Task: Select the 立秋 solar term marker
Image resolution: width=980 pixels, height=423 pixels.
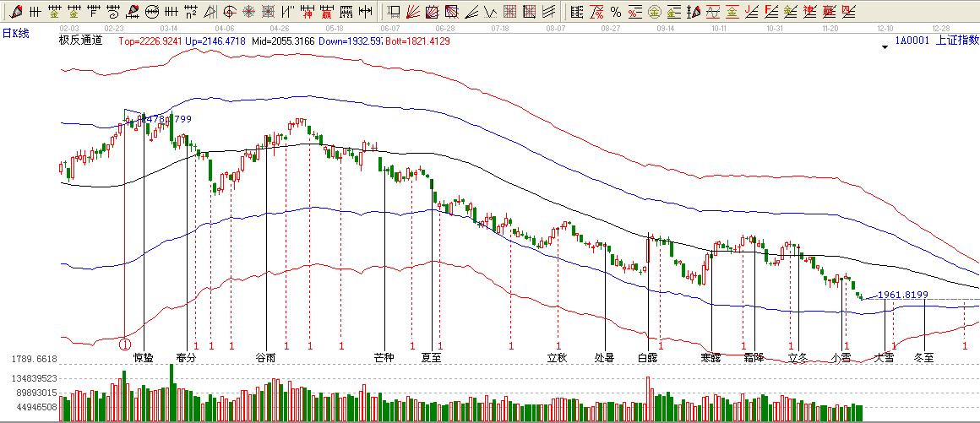Action: 557,357
